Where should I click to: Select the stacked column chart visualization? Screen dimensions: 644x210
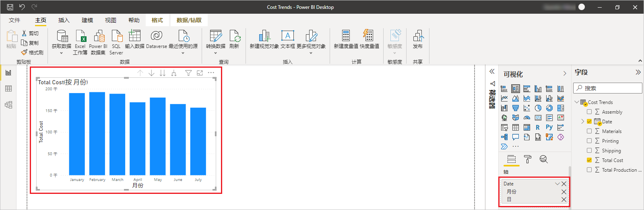coord(516,89)
